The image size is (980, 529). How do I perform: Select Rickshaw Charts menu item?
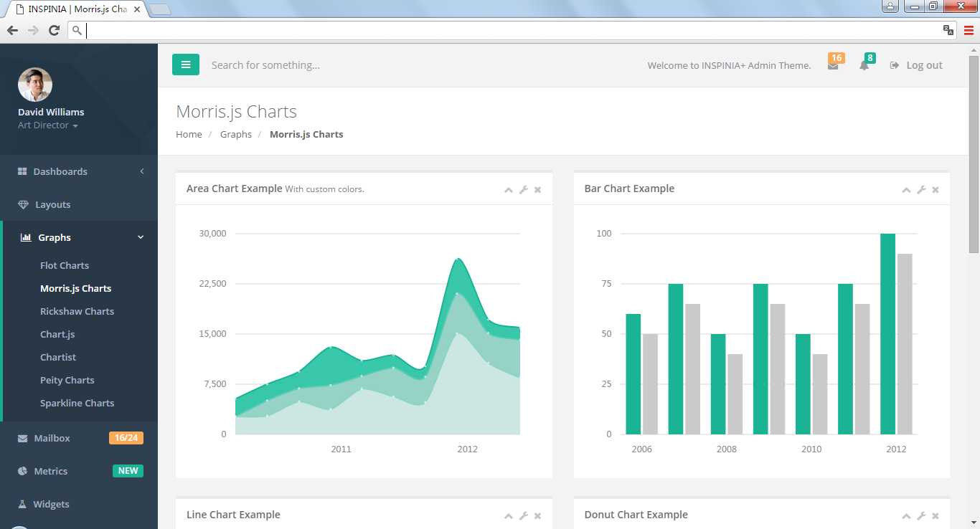pos(77,311)
